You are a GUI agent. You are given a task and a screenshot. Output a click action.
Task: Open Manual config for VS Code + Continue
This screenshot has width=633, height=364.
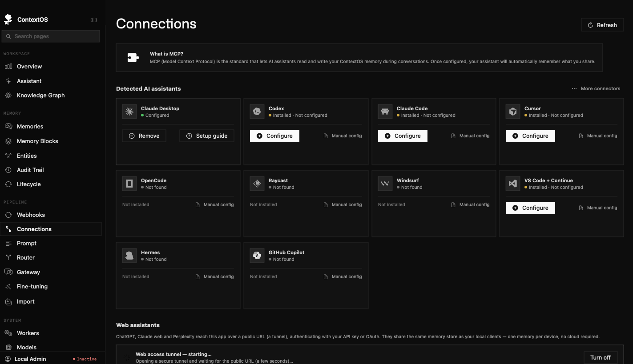tap(598, 208)
